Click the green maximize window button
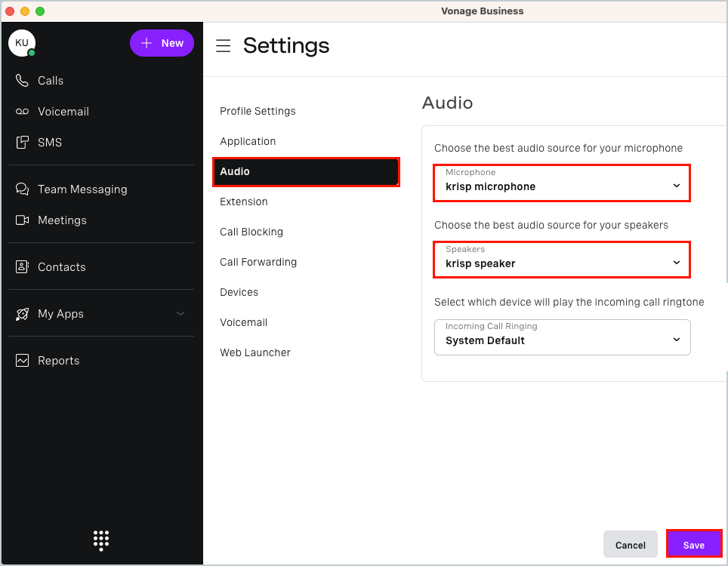The image size is (728, 566). (x=40, y=11)
